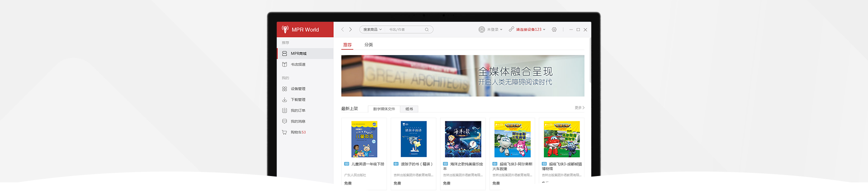
Task: Select the 数字媒体文件 tab
Action: pyautogui.click(x=384, y=109)
